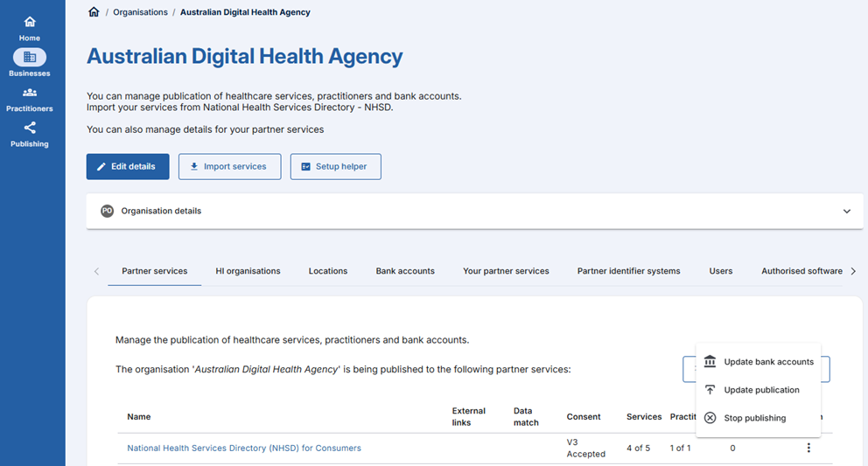Open the Bank accounts tab

[x=405, y=271]
